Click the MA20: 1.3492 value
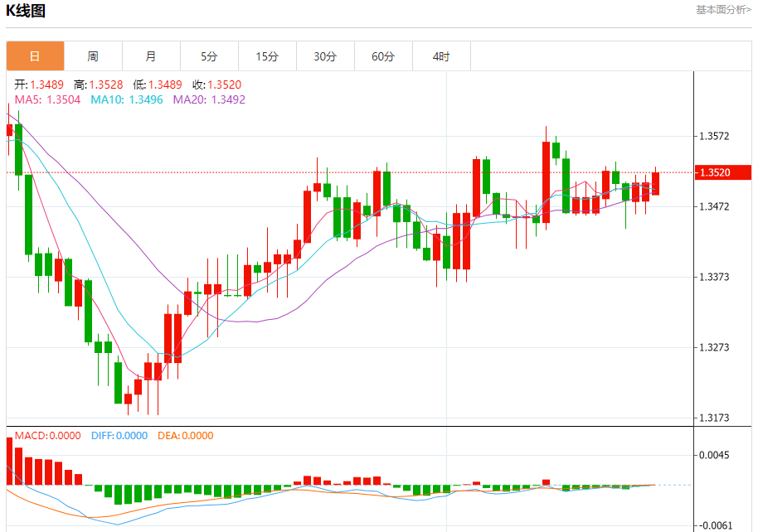The height and width of the screenshot is (532, 758). [x=209, y=99]
